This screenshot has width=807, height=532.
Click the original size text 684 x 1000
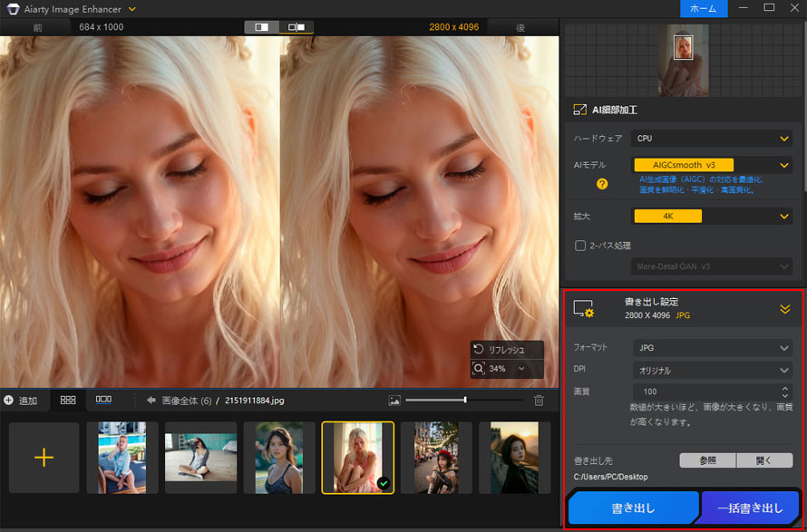point(102,27)
